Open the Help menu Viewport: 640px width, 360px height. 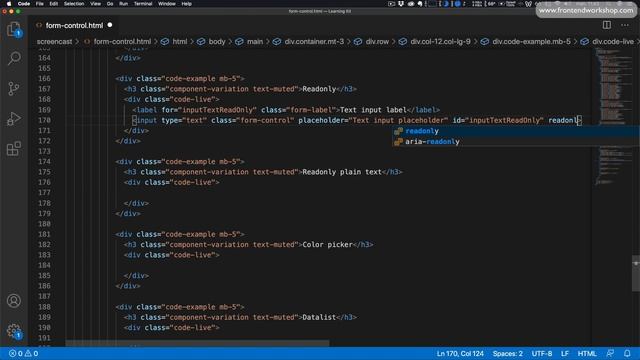187,4
